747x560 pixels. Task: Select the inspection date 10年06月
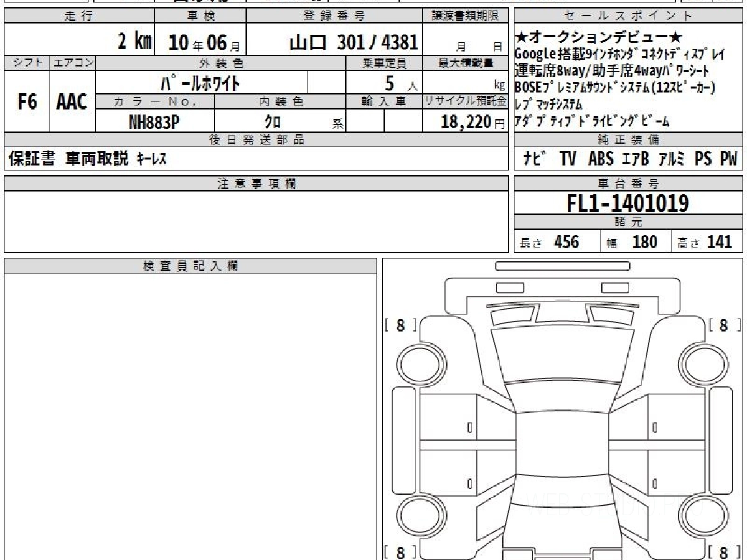coord(204,43)
